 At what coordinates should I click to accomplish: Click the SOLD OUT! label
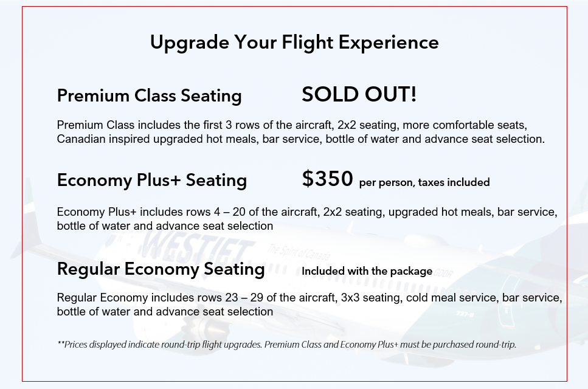point(359,94)
